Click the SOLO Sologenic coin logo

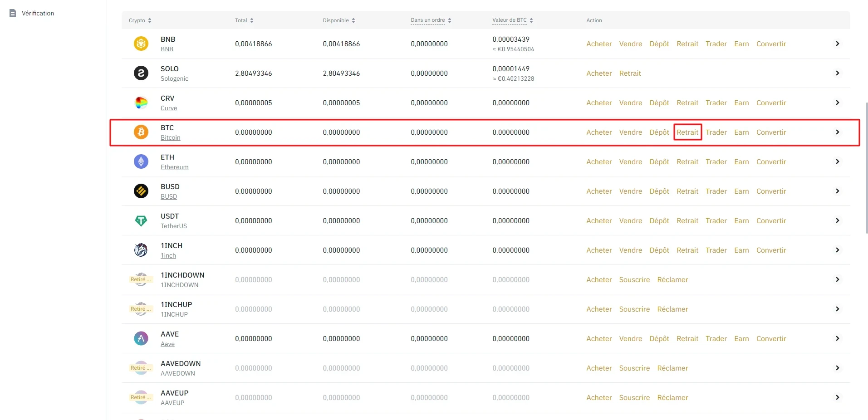141,73
